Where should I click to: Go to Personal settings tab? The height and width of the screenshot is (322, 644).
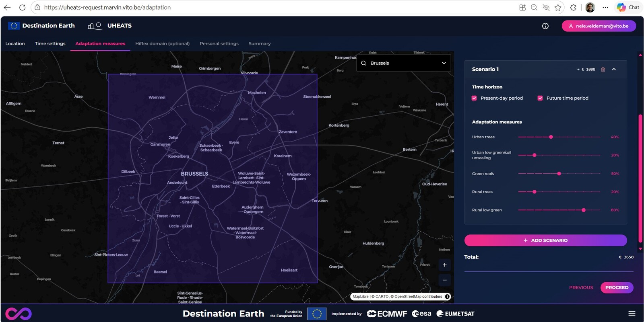219,43
